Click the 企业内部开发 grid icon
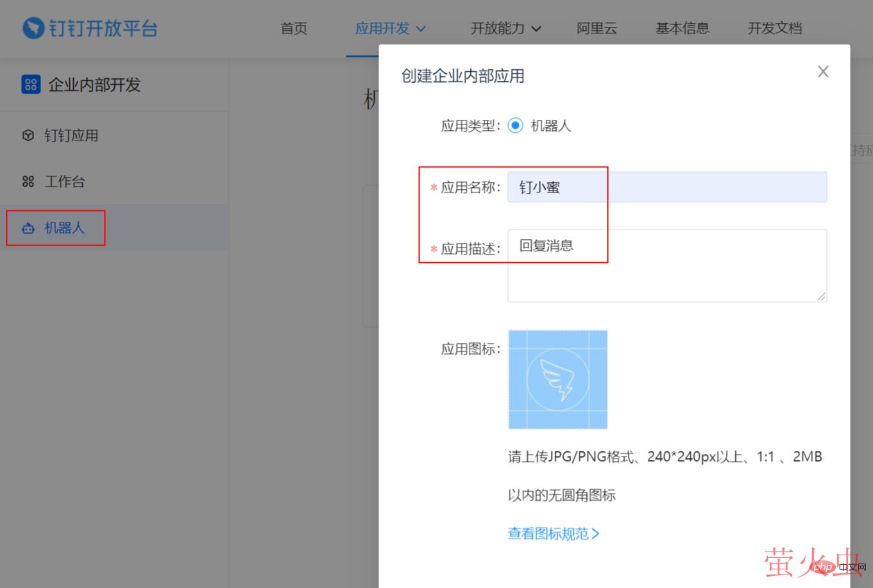Viewport: 873px width, 588px height. [31, 85]
